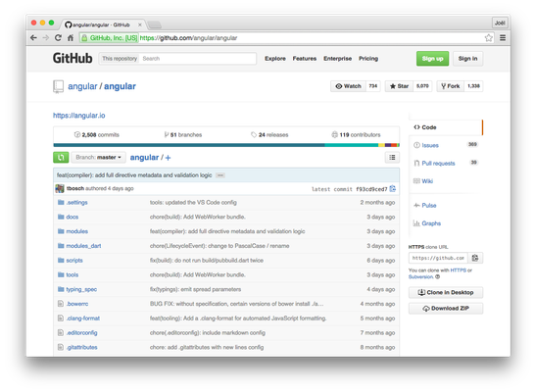Viewport: 535px width, 392px height.
Task: Open the 24 releases link
Action: click(269, 135)
